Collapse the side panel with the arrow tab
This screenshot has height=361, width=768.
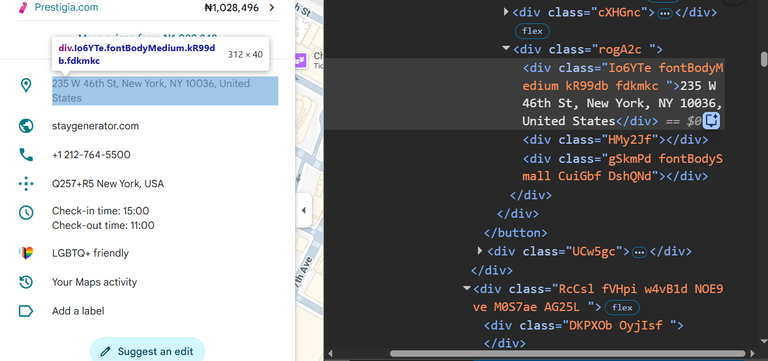[x=303, y=211]
